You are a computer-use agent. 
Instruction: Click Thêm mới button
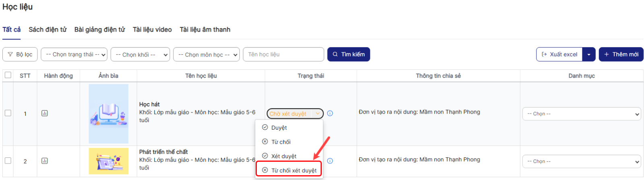click(621, 54)
